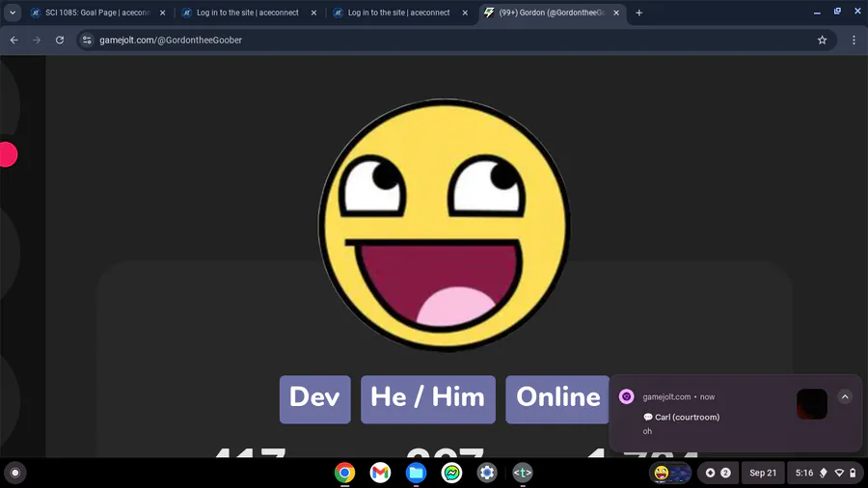Open Chrome from the shelf

click(x=344, y=473)
